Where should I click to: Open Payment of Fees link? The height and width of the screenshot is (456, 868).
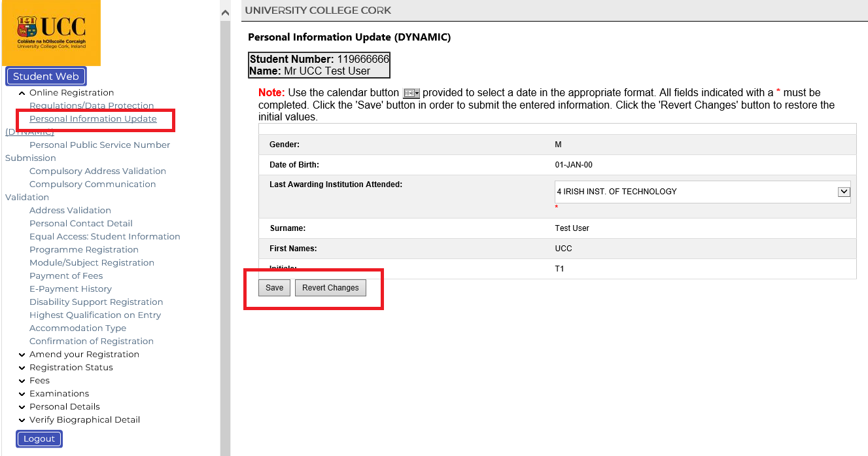coord(66,276)
